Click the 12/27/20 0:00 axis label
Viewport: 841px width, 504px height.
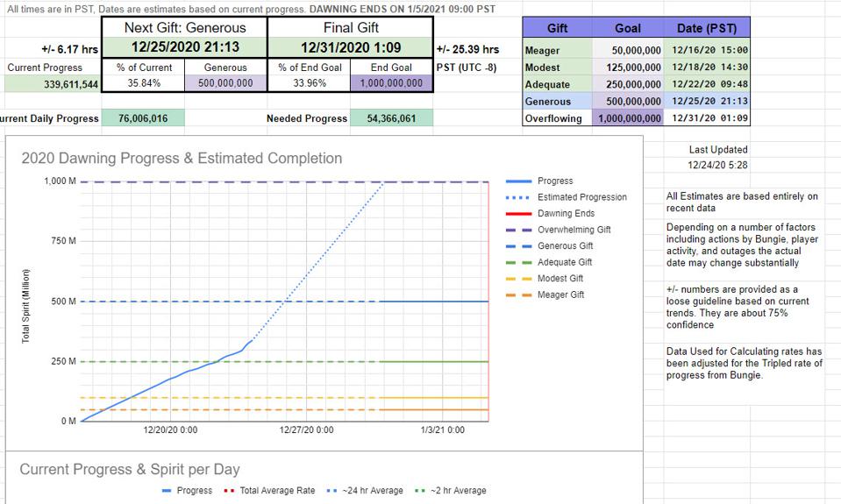306,430
